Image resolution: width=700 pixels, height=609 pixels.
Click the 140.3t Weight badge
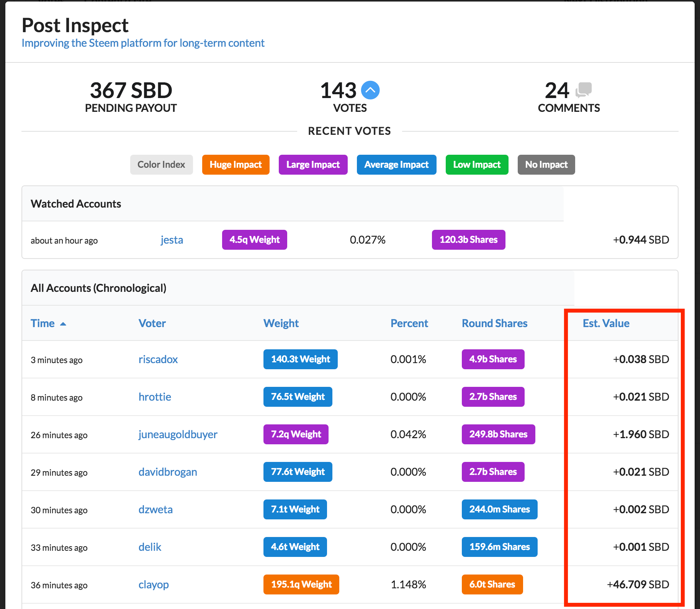[300, 359]
